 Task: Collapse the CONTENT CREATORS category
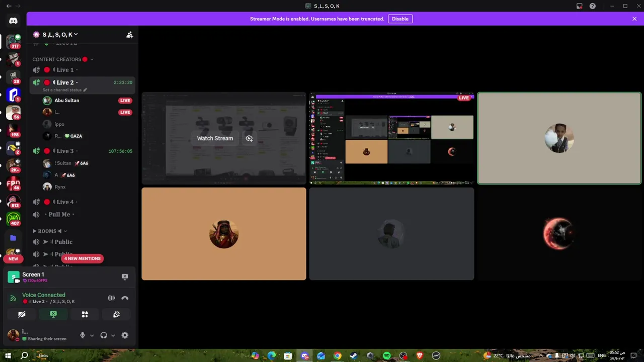63,59
